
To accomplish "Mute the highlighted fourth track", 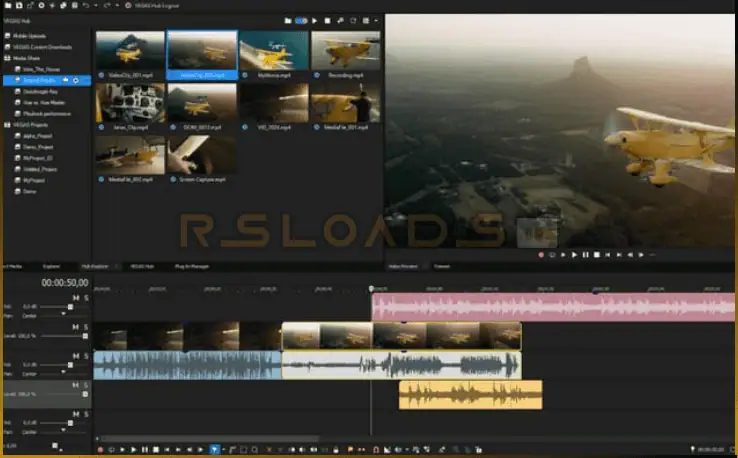I will tap(76, 385).
